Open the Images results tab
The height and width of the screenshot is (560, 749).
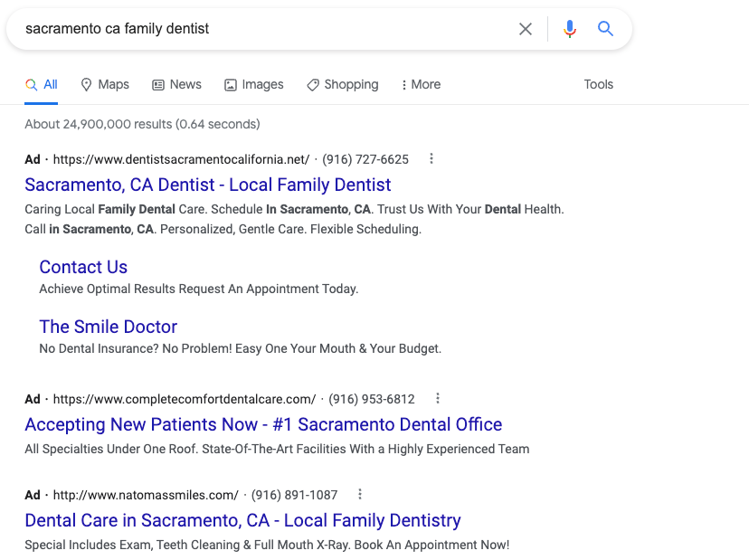(253, 84)
